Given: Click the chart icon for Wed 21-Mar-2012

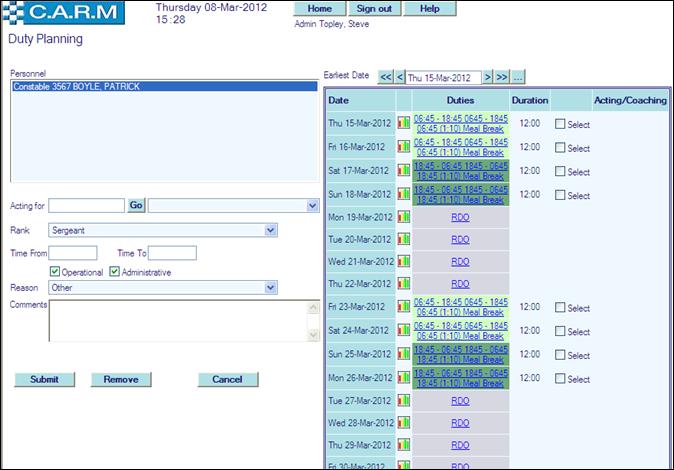Looking at the screenshot, I should point(404,262).
